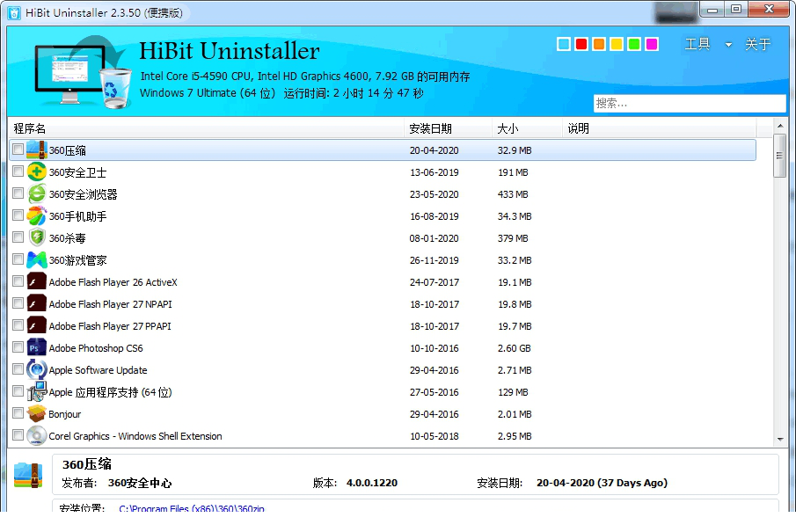Select the Corel Graphics shell extension icon

click(36, 435)
